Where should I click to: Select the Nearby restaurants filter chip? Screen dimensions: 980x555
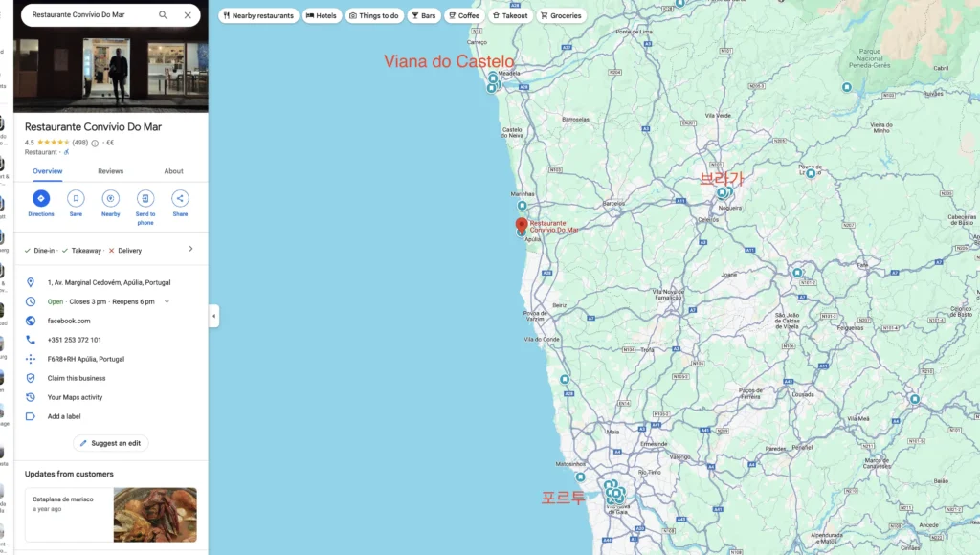click(258, 15)
